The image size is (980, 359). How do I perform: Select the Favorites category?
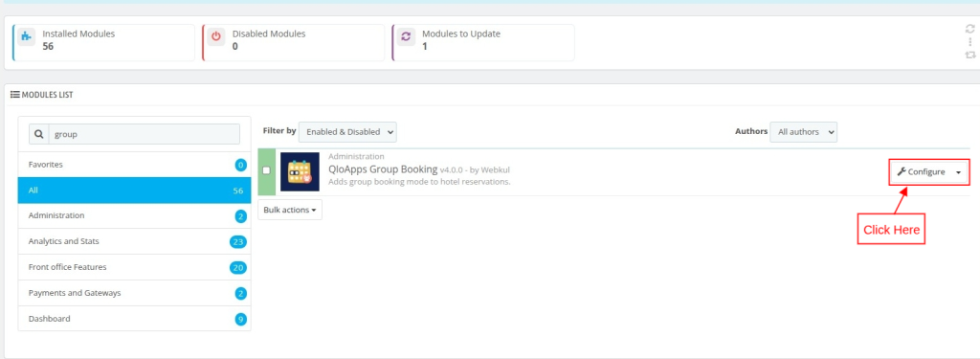coord(134,165)
